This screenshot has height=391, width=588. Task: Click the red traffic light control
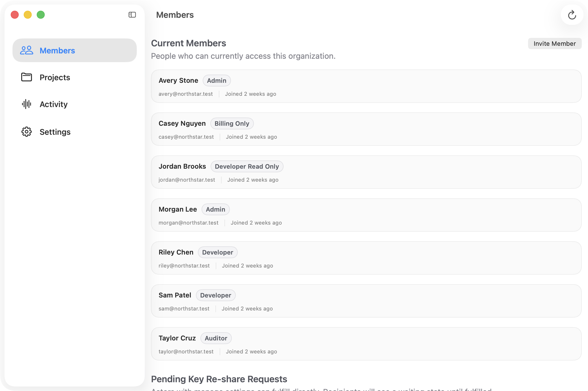[15, 14]
